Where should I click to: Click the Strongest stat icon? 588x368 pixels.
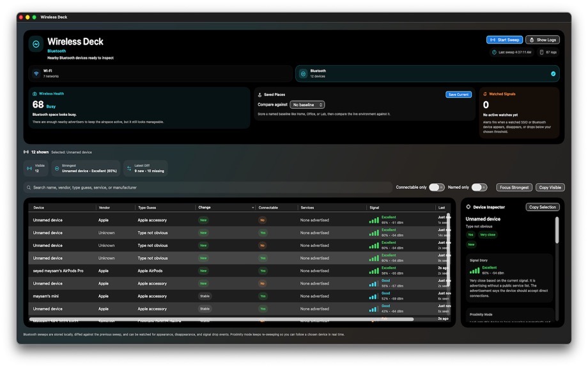coord(57,168)
